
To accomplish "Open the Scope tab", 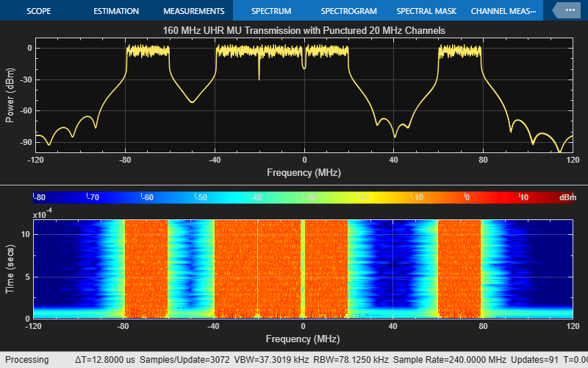I will pos(39,11).
